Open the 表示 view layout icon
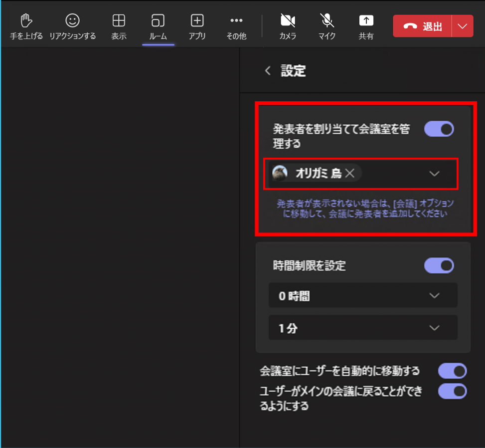485x448 pixels. click(119, 21)
